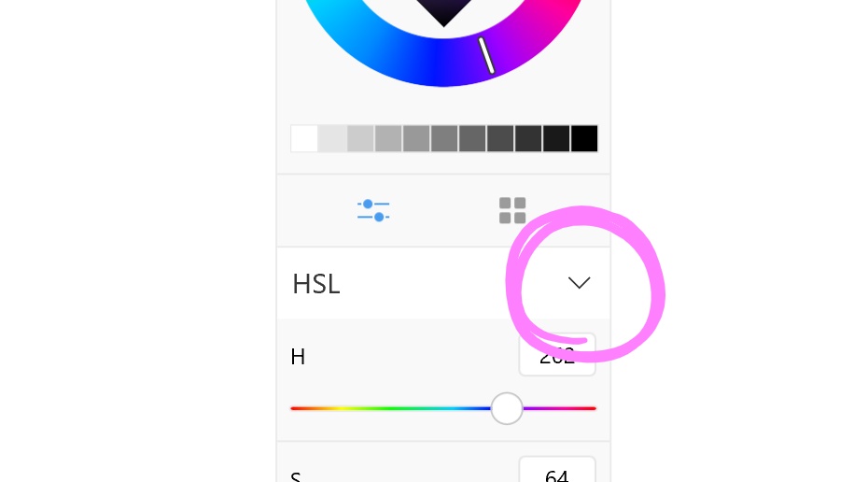Click the red end of the hue slider
This screenshot has width=868, height=482.
point(294,408)
